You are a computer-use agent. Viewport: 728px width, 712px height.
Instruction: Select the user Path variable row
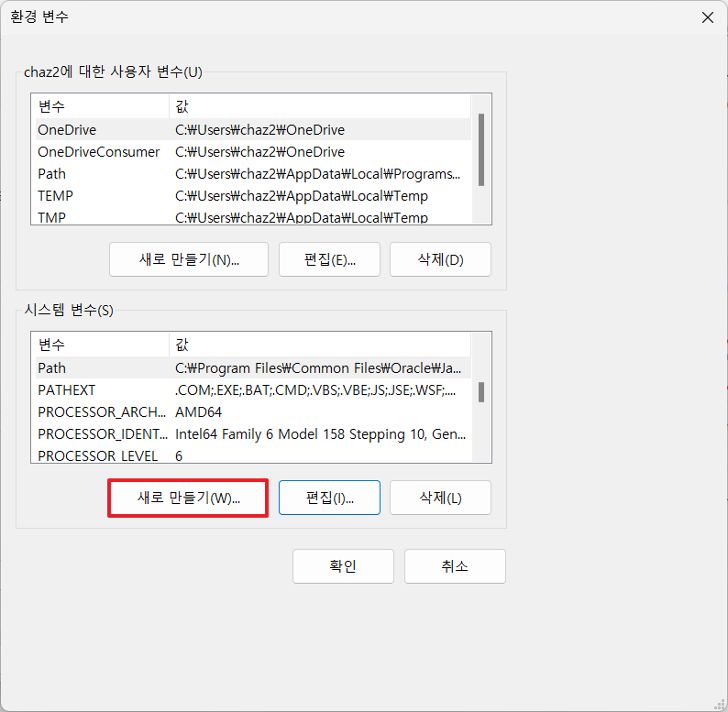click(x=253, y=173)
